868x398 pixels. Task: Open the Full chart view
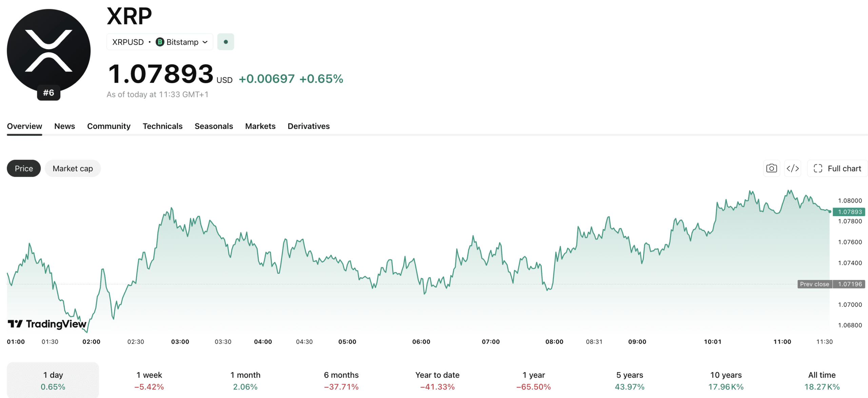tap(837, 168)
